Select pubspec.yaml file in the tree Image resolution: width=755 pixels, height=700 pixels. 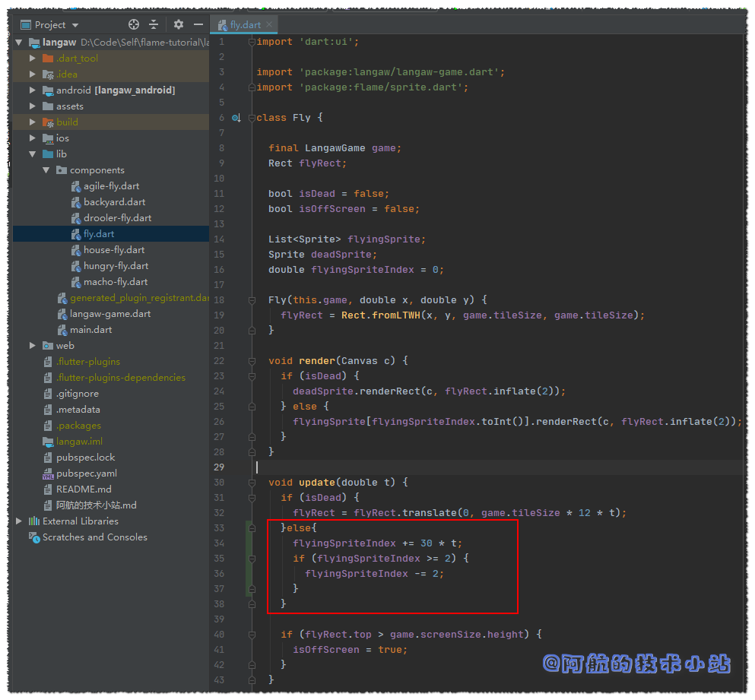click(87, 474)
